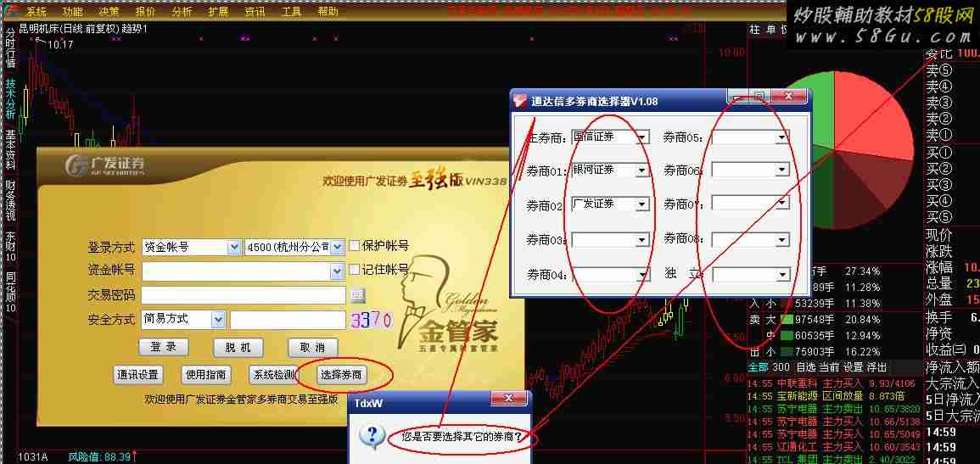Select the 自选 tab in alerts panel
Image resolution: width=980 pixels, height=464 pixels.
pyautogui.click(x=806, y=366)
